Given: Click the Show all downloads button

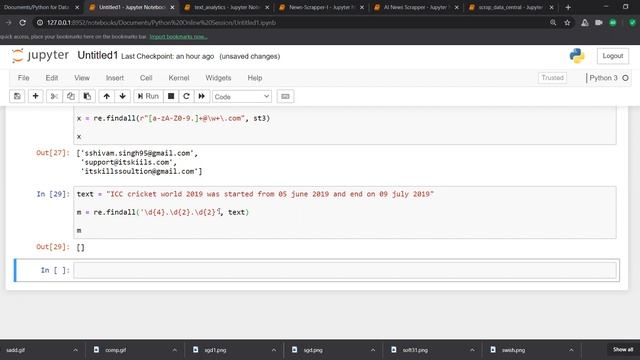Looking at the screenshot, I should click(622, 350).
